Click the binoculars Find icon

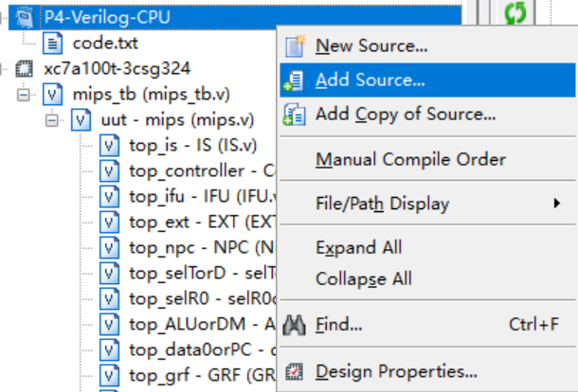pyautogui.click(x=296, y=326)
